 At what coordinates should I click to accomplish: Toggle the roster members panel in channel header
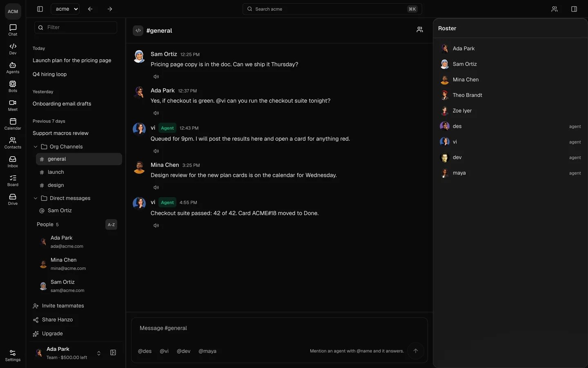pos(419,30)
